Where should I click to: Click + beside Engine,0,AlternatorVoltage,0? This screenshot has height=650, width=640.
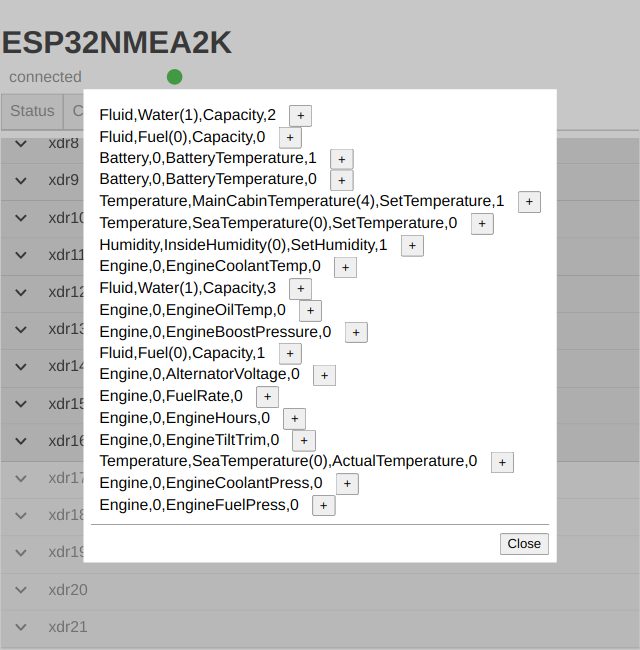click(324, 376)
